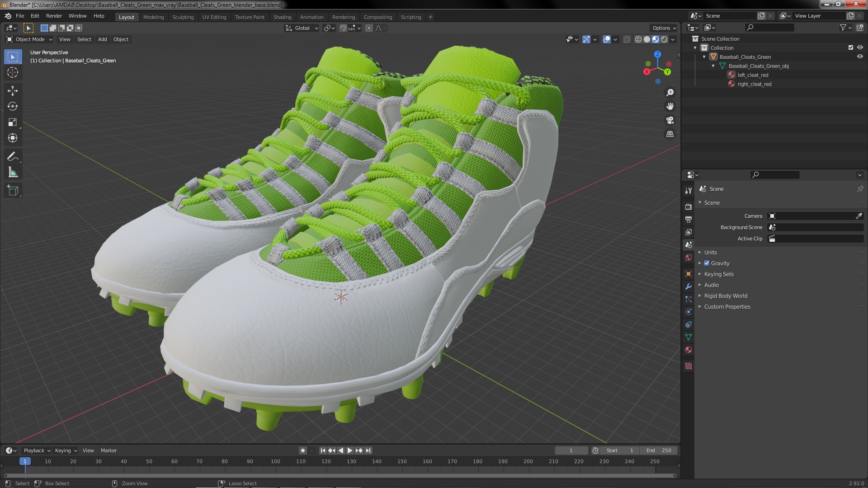868x488 pixels.
Task: Toggle show overlays button
Action: [x=607, y=39]
